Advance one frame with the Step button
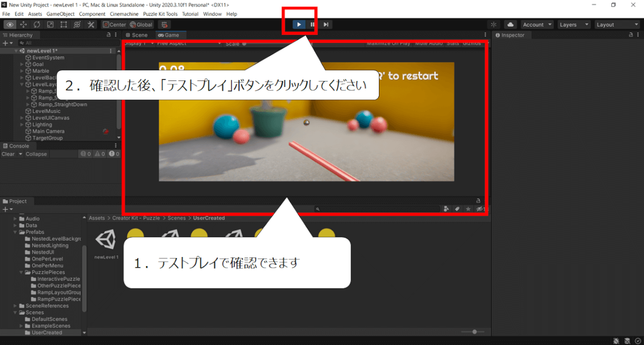The width and height of the screenshot is (644, 345). (326, 25)
